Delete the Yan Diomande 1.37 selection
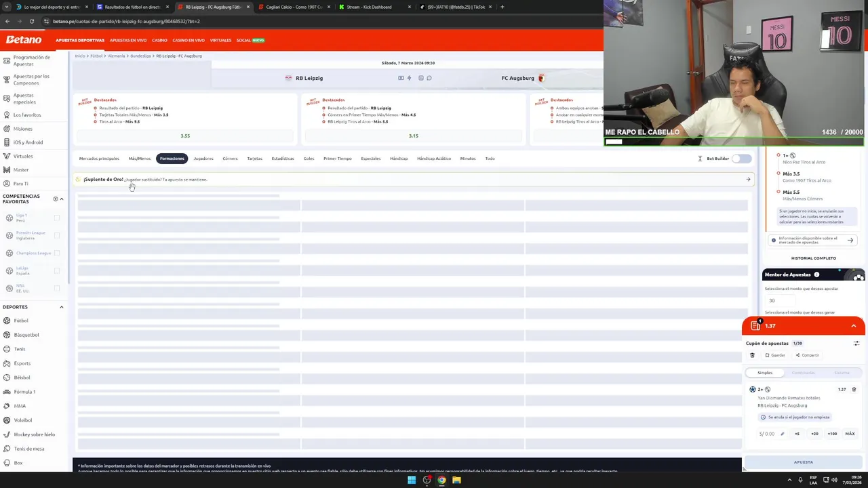Image resolution: width=868 pixels, height=488 pixels. coord(854,390)
